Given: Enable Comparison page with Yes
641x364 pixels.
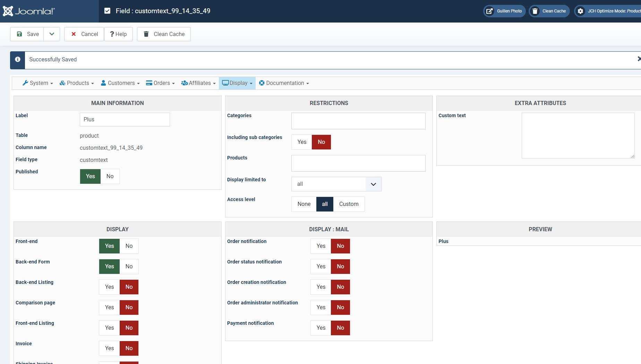Looking at the screenshot, I should [x=110, y=307].
